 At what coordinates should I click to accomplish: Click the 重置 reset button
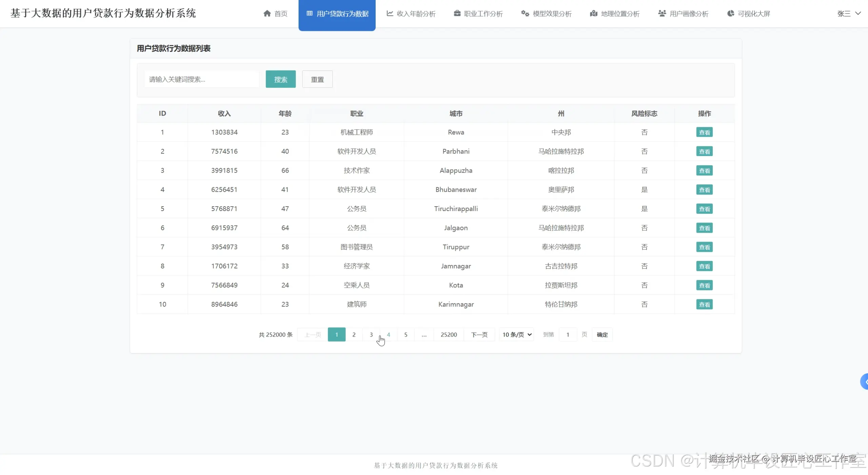pyautogui.click(x=317, y=79)
